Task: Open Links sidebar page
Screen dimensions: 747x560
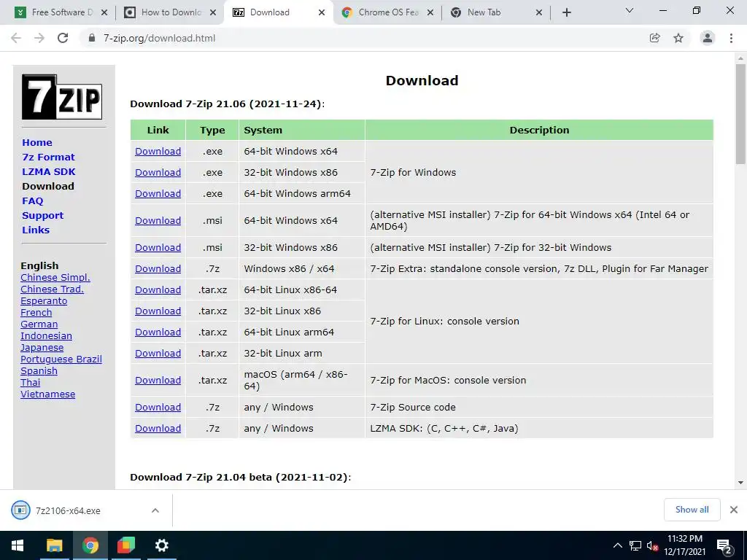Action: 36,230
